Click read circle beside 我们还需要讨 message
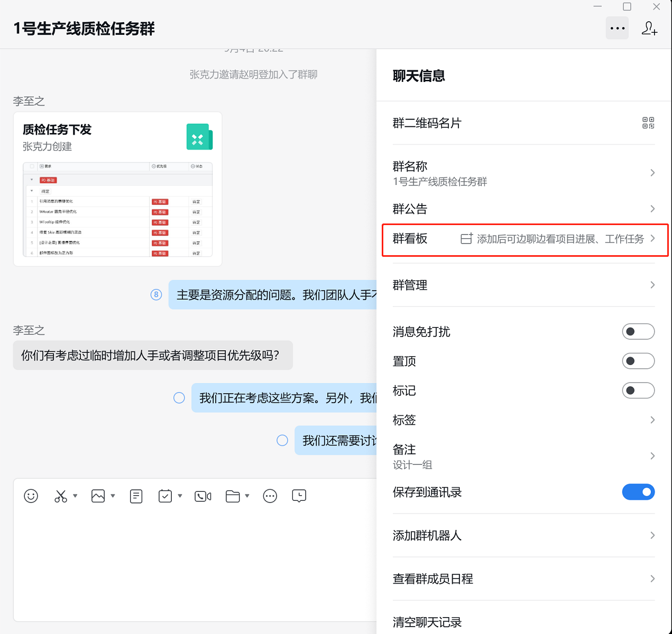 [x=282, y=440]
